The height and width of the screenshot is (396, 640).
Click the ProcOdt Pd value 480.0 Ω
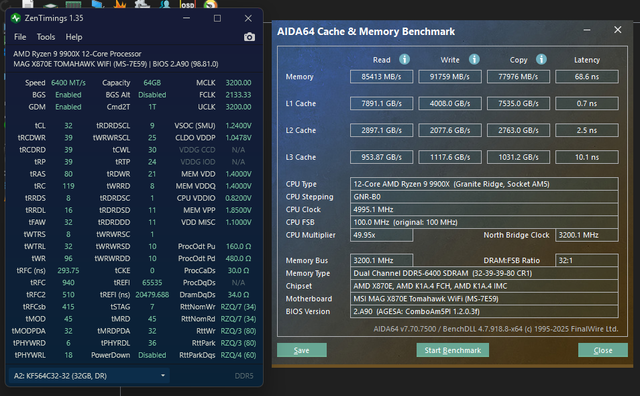pyautogui.click(x=238, y=258)
